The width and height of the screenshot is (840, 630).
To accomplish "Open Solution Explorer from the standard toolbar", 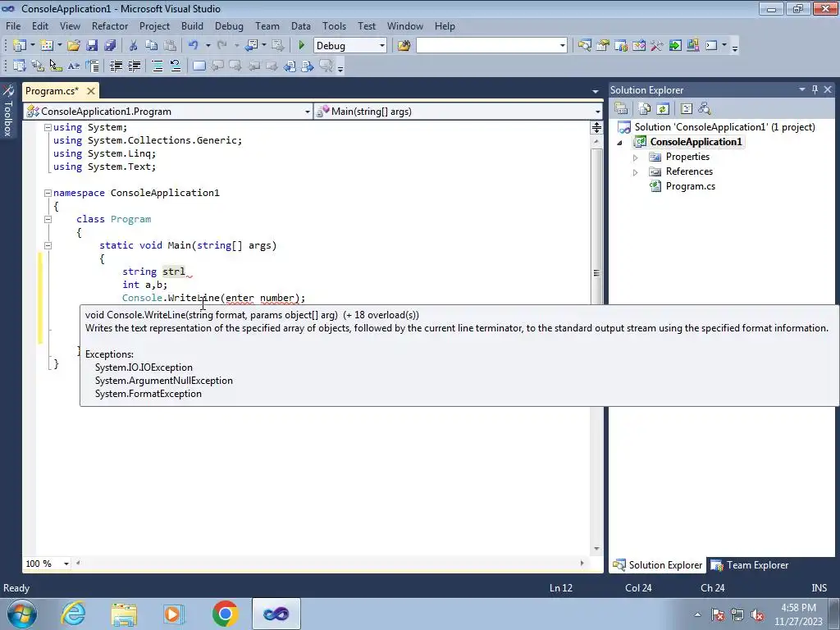I will [584, 46].
